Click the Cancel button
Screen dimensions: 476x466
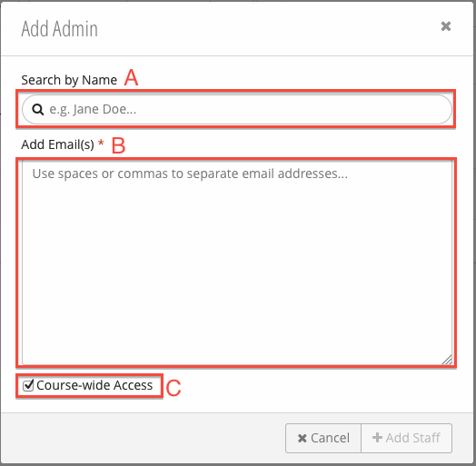click(323, 438)
